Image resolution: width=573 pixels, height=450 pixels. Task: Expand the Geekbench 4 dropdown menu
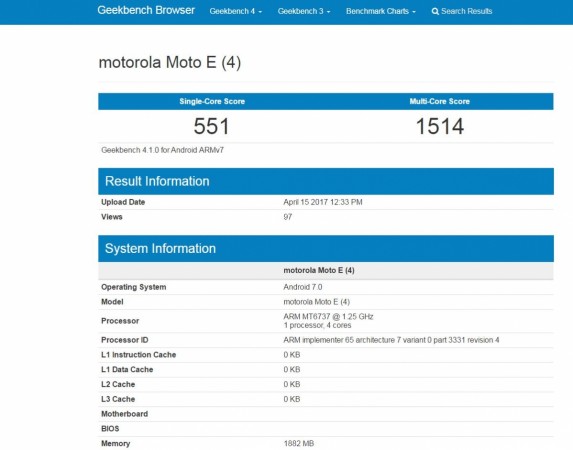pyautogui.click(x=236, y=11)
